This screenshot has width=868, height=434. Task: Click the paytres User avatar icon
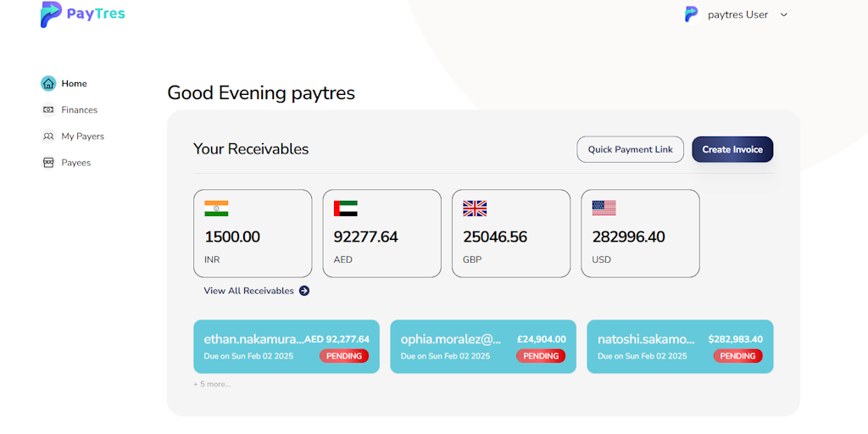click(x=693, y=14)
